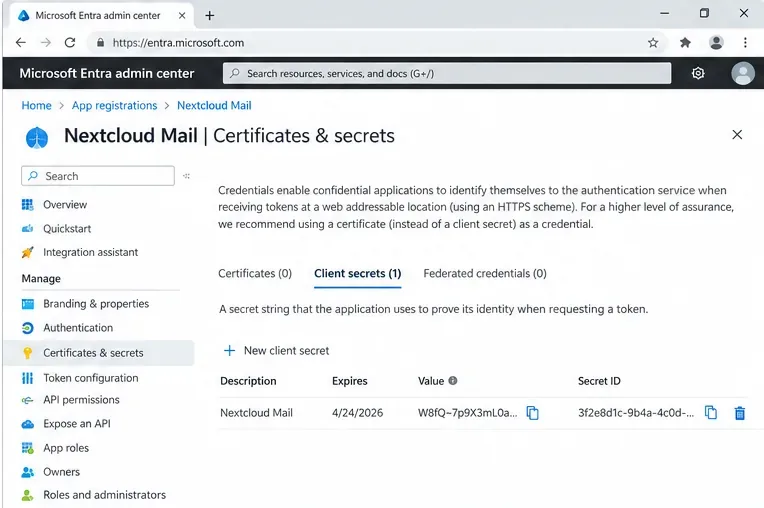Viewport: 764px width, 508px height.
Task: Bookmark this page with star icon
Action: 653,43
